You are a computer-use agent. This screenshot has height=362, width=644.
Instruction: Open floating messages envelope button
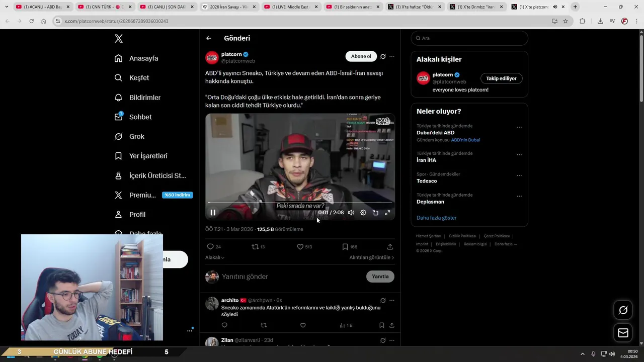(623, 333)
